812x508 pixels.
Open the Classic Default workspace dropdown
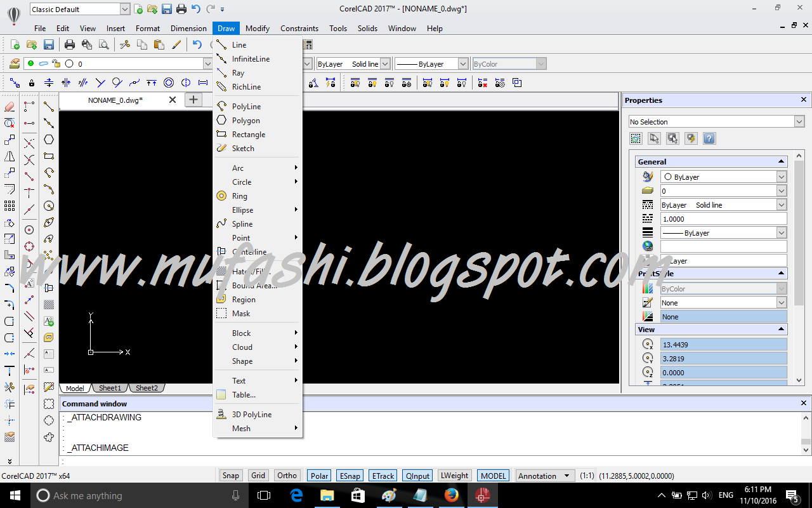pos(124,9)
